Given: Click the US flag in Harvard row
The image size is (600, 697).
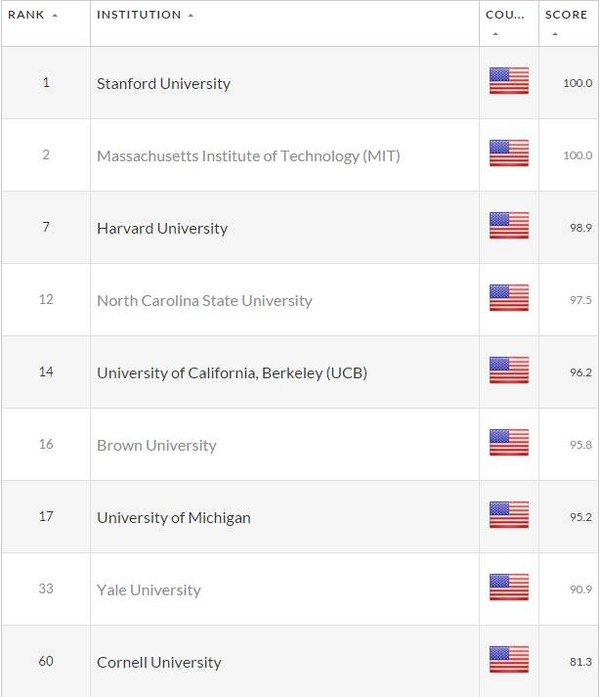Looking at the screenshot, I should click(x=509, y=225).
